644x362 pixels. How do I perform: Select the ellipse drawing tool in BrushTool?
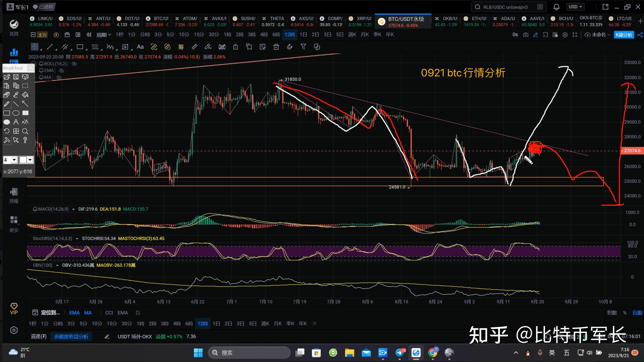coord(16,113)
